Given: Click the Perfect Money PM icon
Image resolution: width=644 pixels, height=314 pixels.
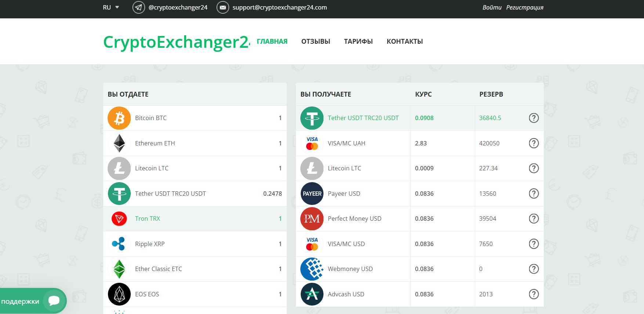Looking at the screenshot, I should pos(312,219).
